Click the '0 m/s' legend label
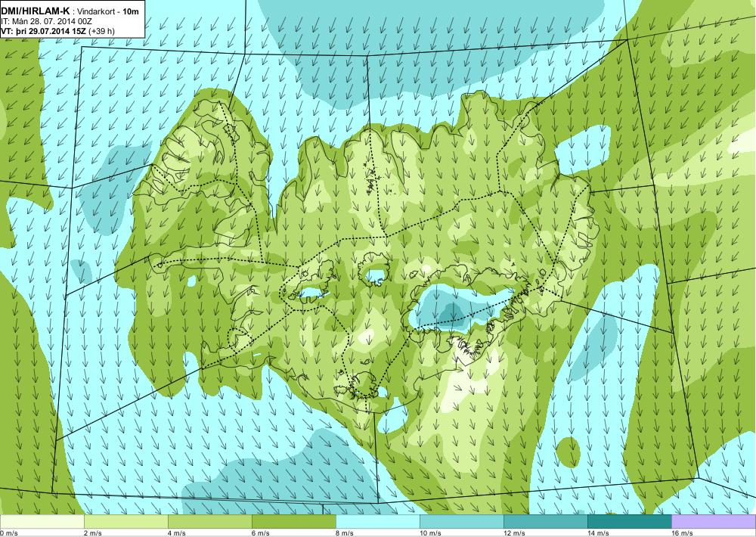This screenshot has height=537, width=756. click(9, 532)
